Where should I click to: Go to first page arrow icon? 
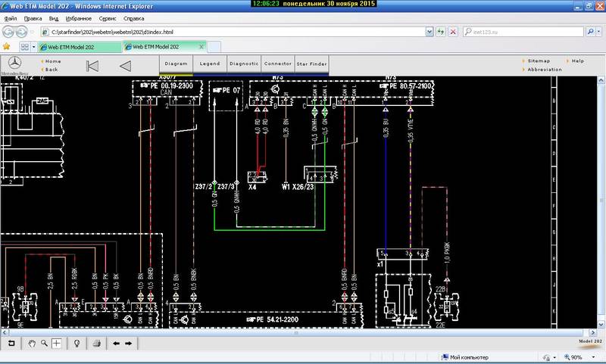[x=92, y=65]
